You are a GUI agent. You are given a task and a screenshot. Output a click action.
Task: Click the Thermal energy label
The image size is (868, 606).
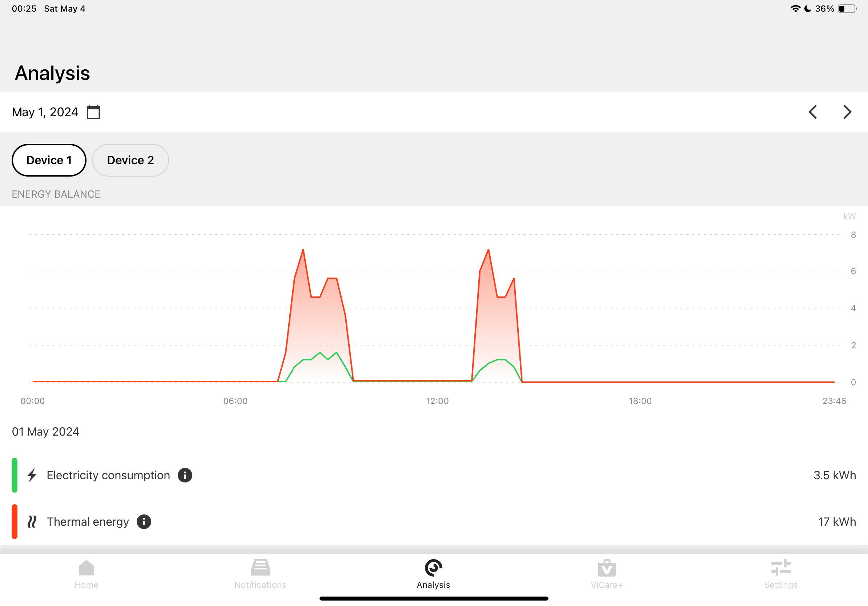point(88,522)
